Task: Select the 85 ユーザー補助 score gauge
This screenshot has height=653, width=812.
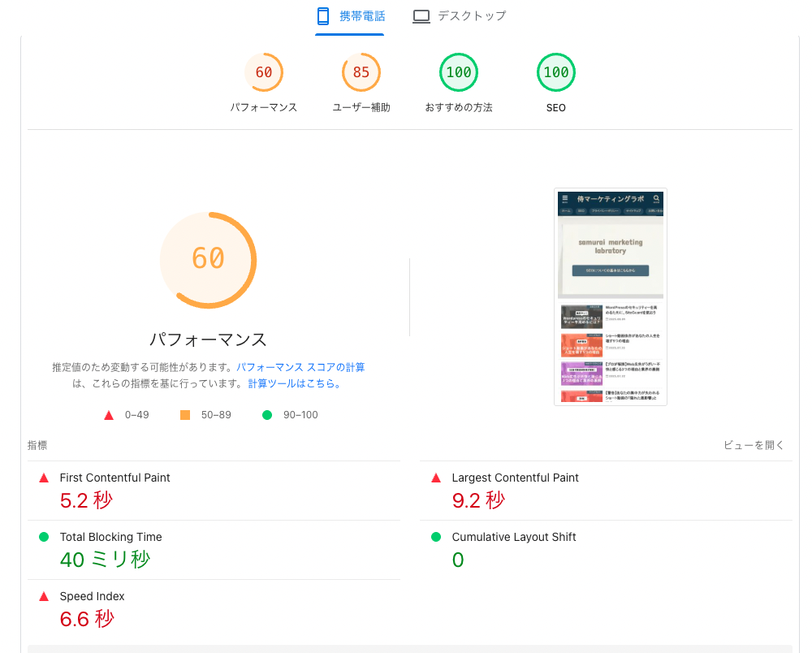Action: click(361, 72)
